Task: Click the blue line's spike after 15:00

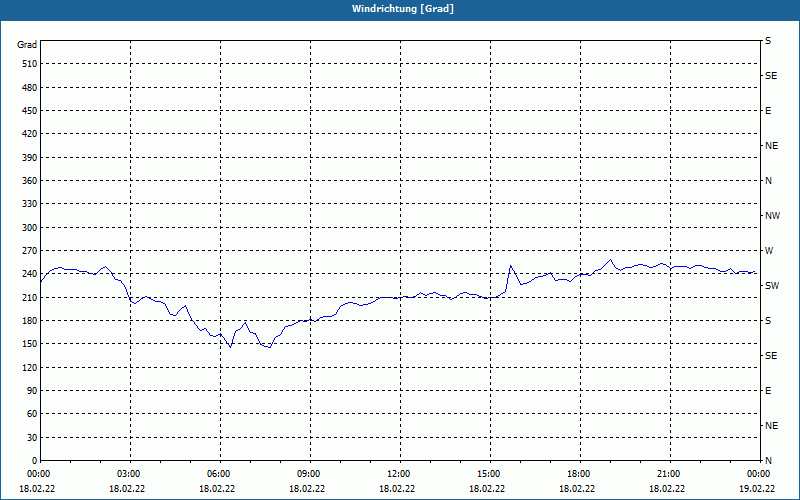Action: click(510, 266)
